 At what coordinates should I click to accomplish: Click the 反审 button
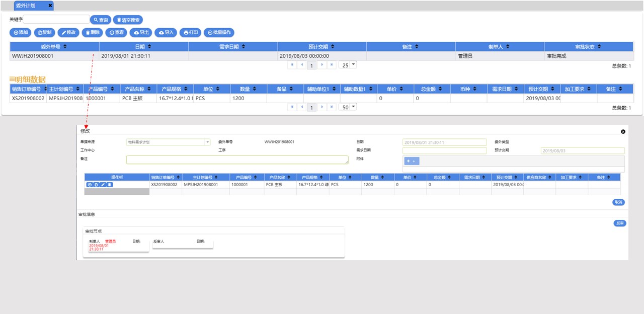coord(620,223)
